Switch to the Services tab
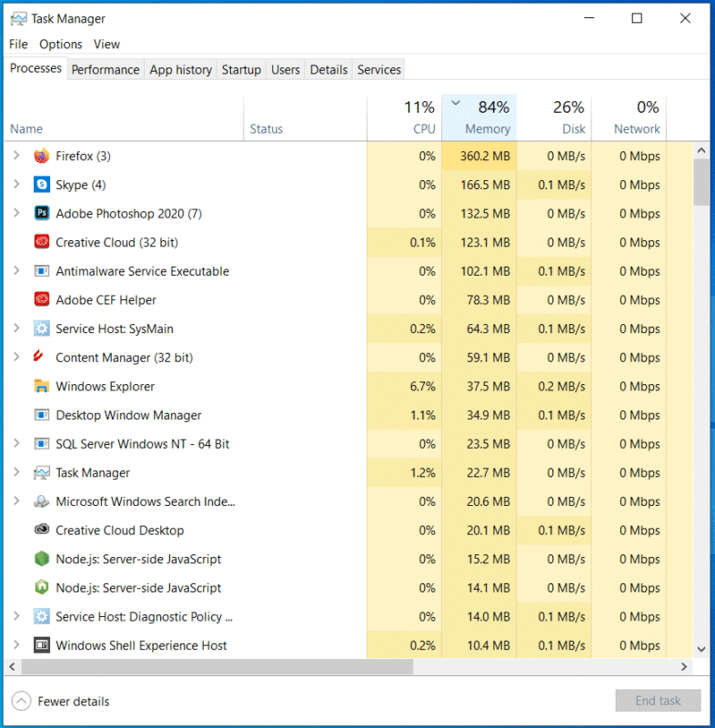The width and height of the screenshot is (715, 728). click(x=378, y=70)
